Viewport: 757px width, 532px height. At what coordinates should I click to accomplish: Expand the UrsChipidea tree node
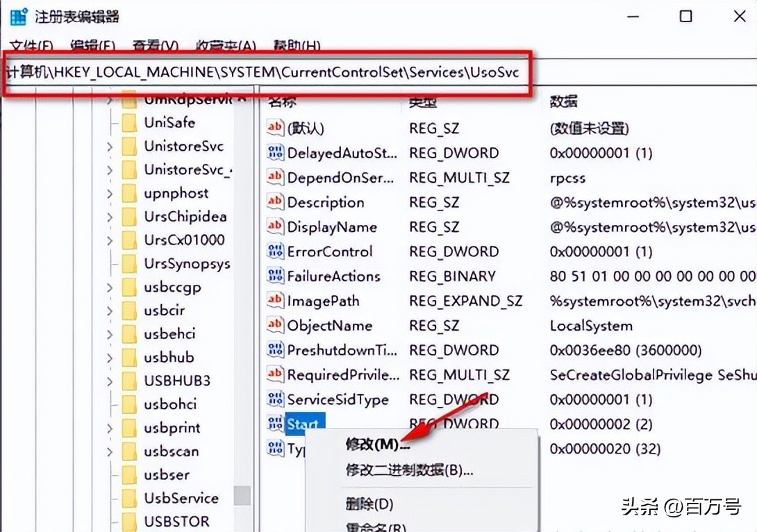(x=110, y=217)
